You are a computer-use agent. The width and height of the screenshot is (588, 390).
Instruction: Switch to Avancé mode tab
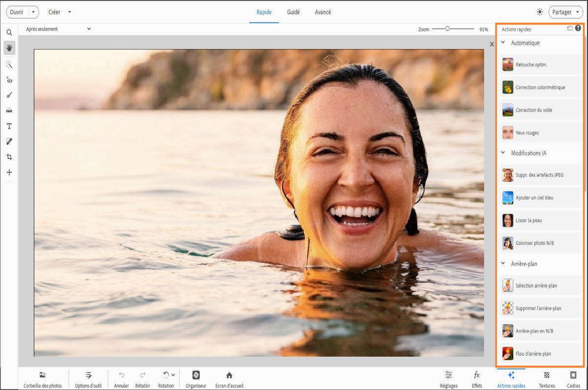pyautogui.click(x=323, y=12)
